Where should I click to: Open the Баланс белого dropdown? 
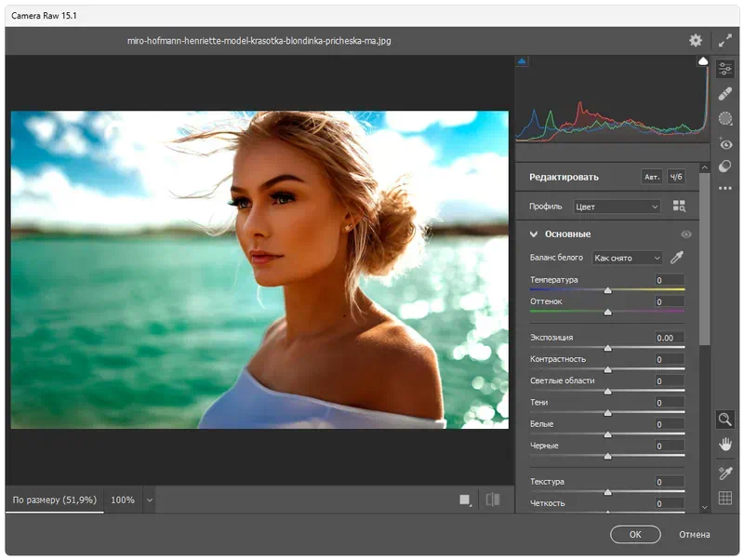627,258
